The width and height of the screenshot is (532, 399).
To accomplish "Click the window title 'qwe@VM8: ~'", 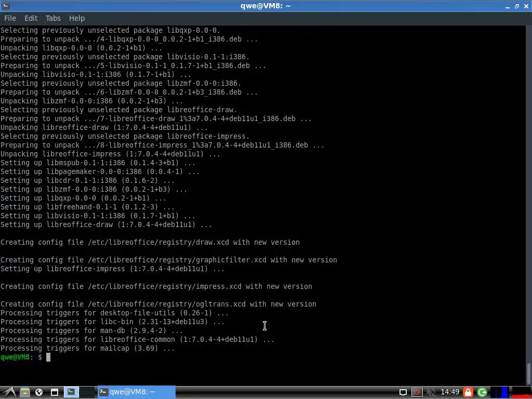I will tap(265, 6).
